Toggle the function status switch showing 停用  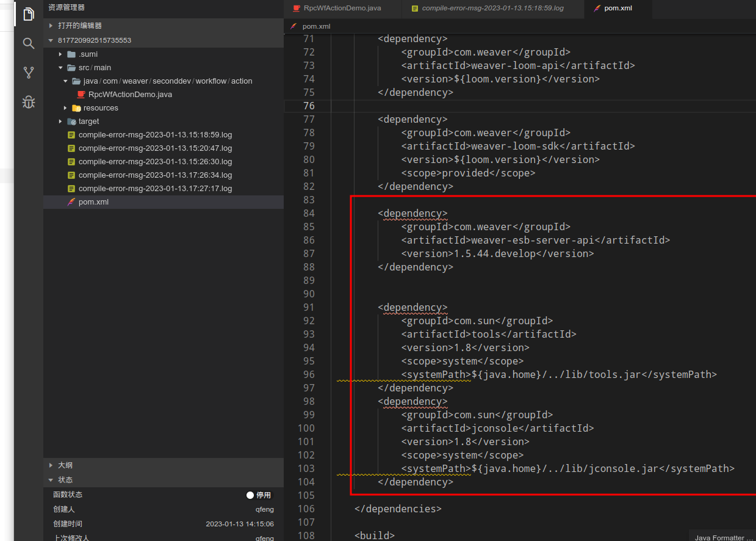pyautogui.click(x=259, y=495)
